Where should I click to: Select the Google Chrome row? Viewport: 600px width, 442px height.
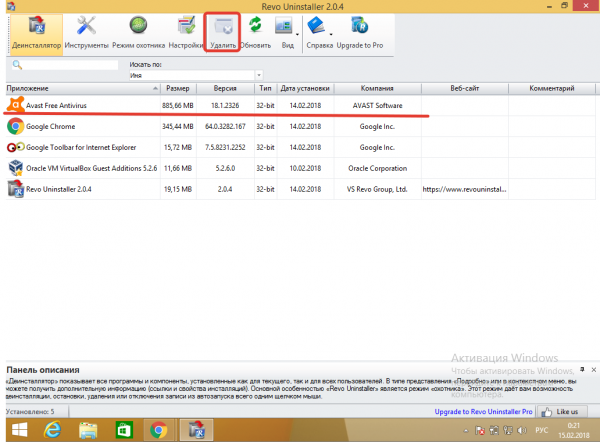click(300, 126)
